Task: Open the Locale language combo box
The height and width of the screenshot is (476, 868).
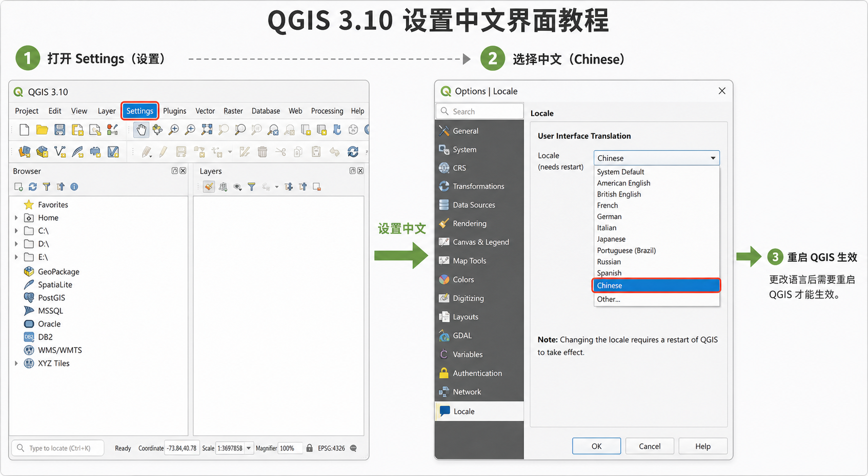Action: (x=656, y=158)
